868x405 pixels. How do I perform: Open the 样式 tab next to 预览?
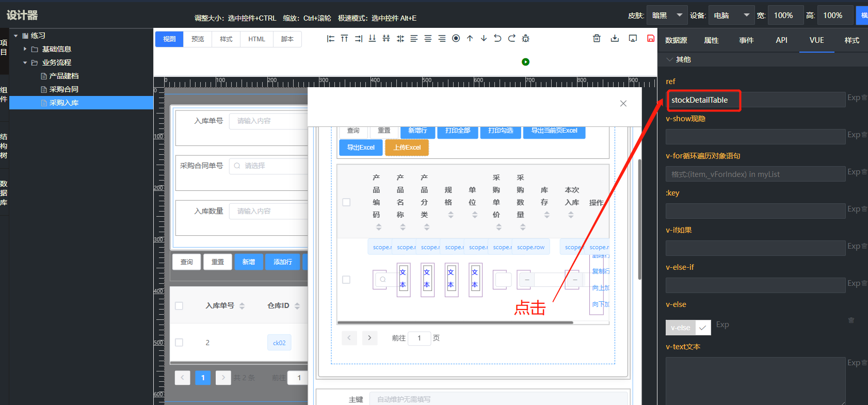tap(226, 39)
